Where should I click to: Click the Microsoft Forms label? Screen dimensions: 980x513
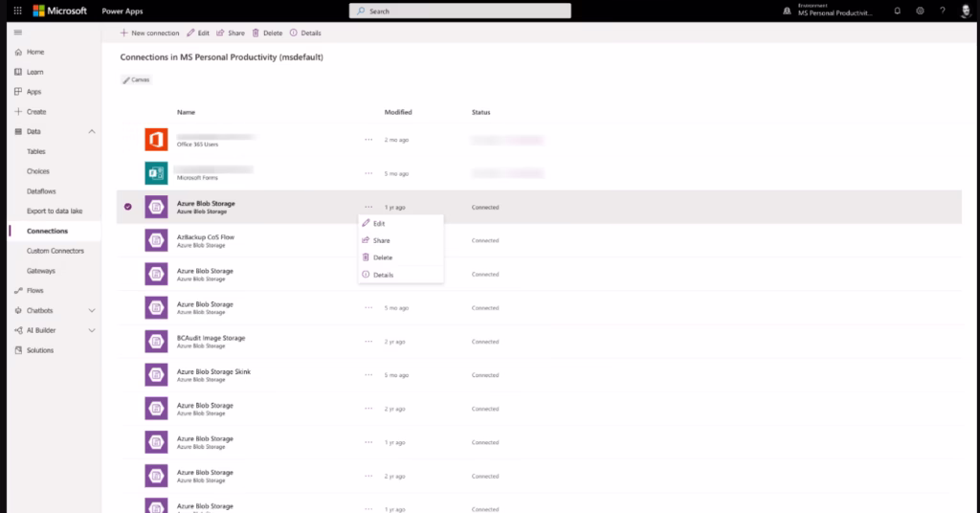point(197,178)
